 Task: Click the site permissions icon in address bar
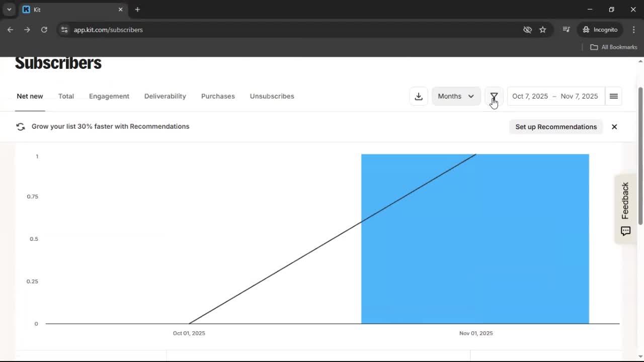(64, 30)
